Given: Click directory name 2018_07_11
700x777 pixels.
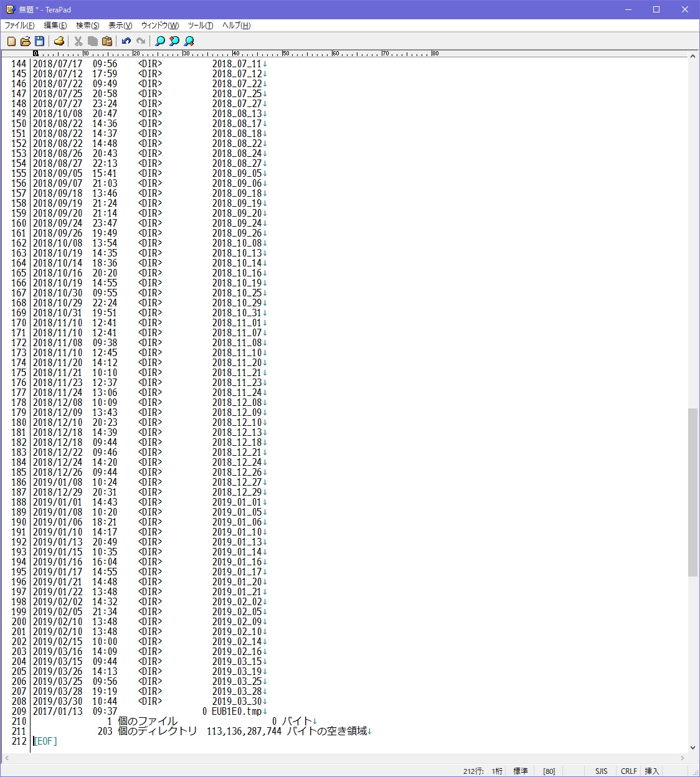Looking at the screenshot, I should (x=237, y=64).
